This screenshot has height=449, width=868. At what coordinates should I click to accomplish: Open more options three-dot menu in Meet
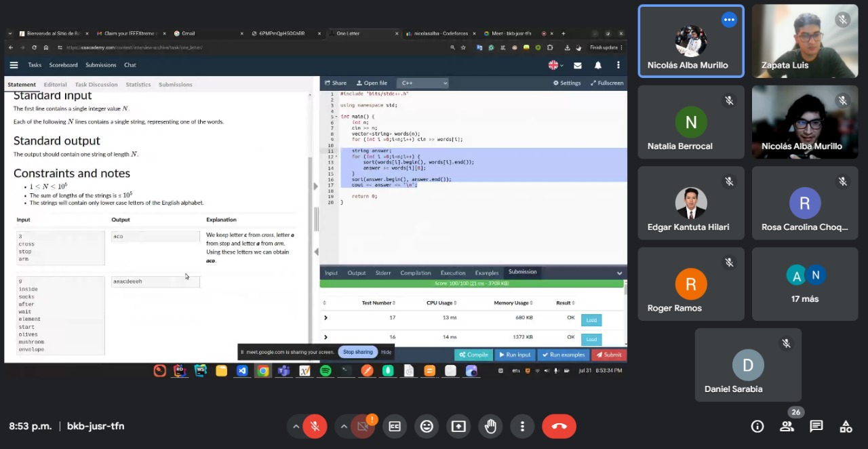(x=522, y=426)
